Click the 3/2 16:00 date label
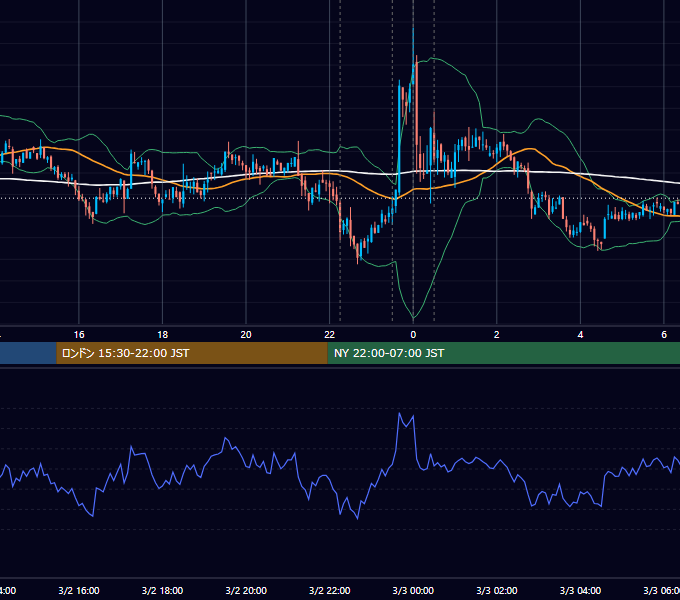The width and height of the screenshot is (680, 600). coord(79,590)
